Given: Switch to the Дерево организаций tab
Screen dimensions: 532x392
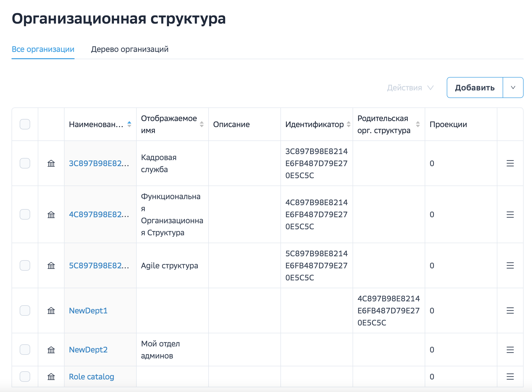Looking at the screenshot, I should coord(130,49).
